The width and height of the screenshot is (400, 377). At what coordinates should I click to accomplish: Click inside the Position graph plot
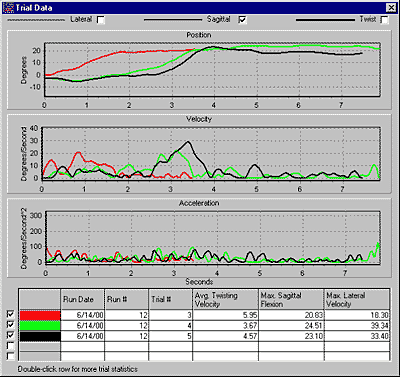(212, 70)
